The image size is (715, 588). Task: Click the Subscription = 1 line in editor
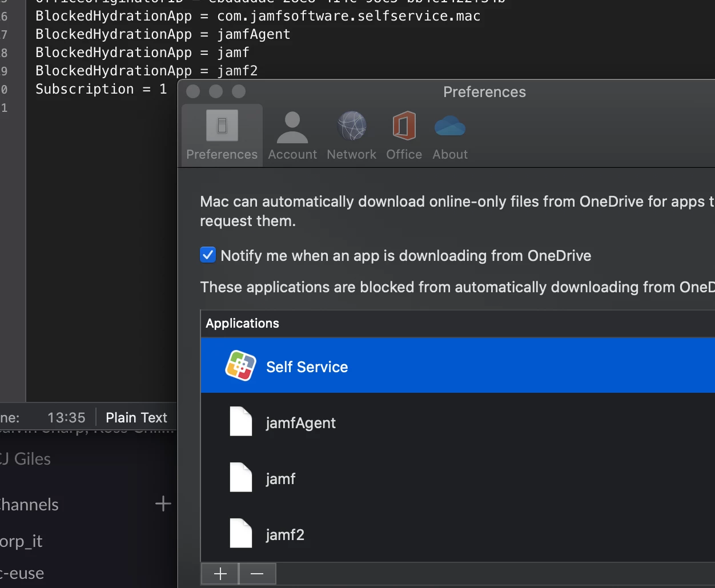point(101,89)
